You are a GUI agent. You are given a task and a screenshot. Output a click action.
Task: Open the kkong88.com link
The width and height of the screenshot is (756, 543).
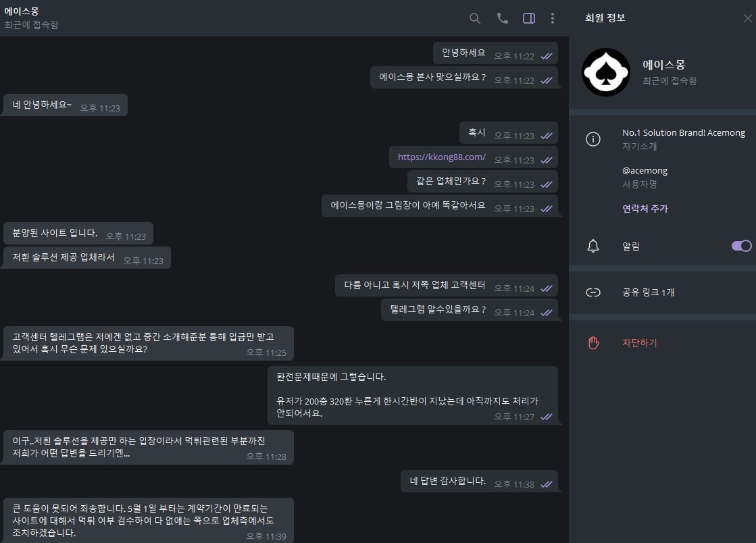442,157
